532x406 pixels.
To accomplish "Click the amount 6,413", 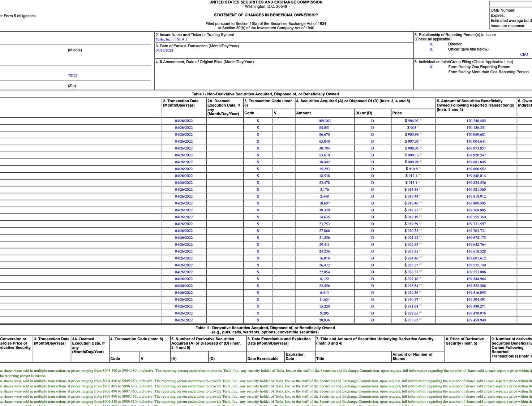I will 325,293.
